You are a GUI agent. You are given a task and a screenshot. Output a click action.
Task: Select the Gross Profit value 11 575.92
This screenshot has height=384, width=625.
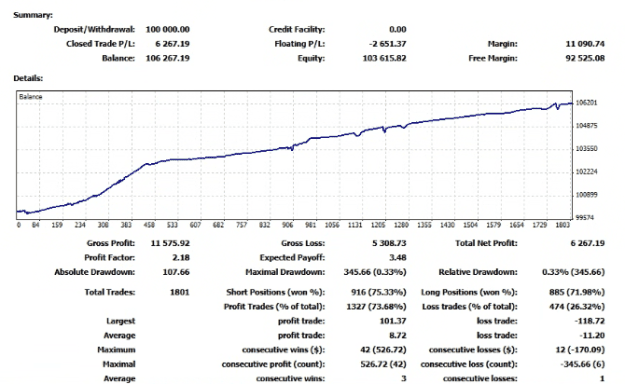(x=170, y=243)
